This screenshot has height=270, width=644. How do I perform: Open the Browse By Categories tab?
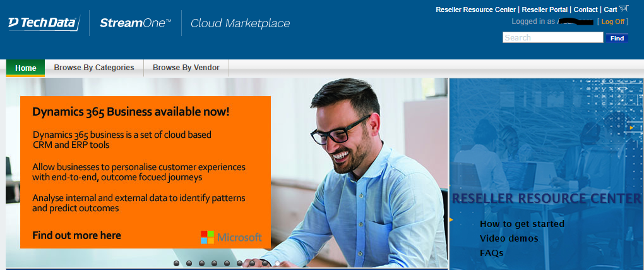[94, 68]
